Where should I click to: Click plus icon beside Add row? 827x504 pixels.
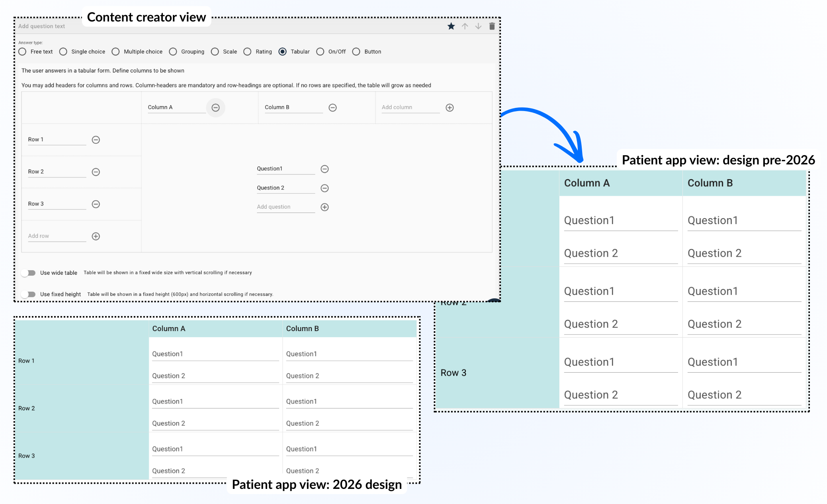tap(96, 236)
